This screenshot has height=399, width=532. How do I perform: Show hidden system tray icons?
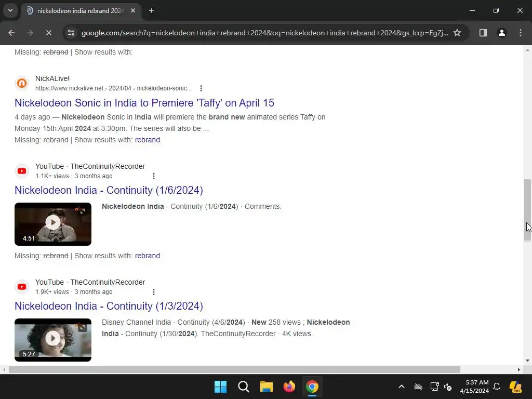click(x=402, y=387)
